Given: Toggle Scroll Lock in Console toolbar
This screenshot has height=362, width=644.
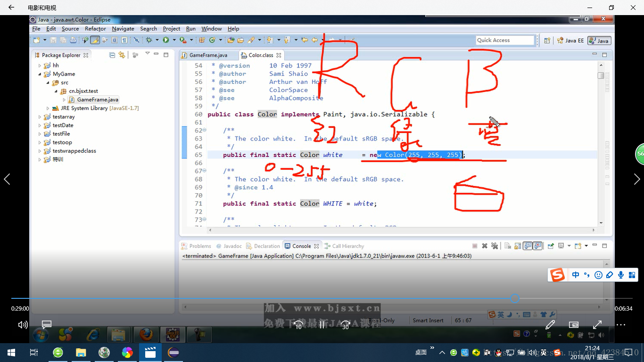Looking at the screenshot, I should [518, 246].
